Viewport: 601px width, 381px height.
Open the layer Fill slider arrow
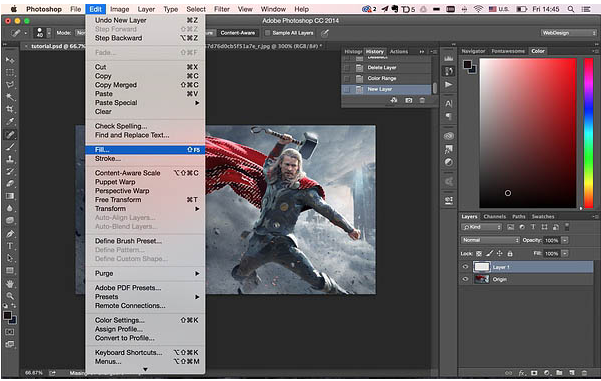(x=565, y=253)
